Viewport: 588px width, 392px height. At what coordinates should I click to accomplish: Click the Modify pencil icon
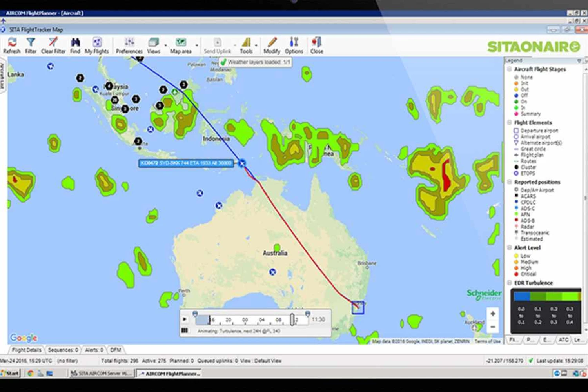click(x=272, y=45)
